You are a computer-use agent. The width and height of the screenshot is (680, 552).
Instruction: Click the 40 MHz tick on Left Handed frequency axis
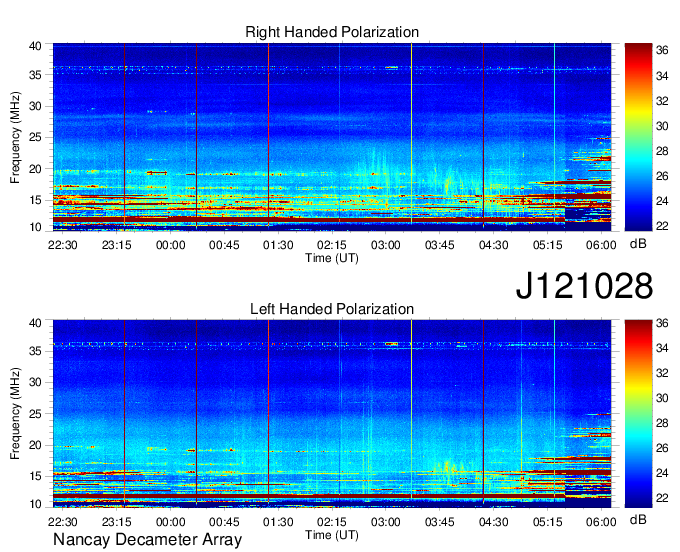pyautogui.click(x=36, y=323)
